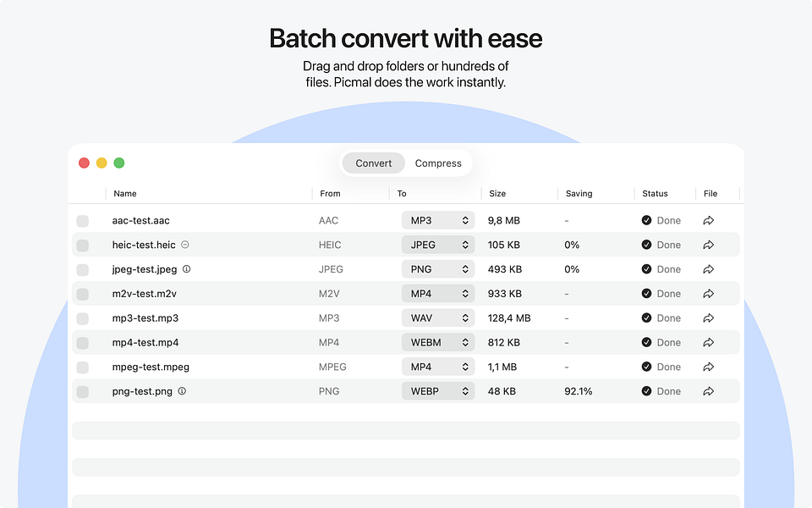The width and height of the screenshot is (812, 508).
Task: Select the m2v-test.m2v file name
Action: click(145, 294)
